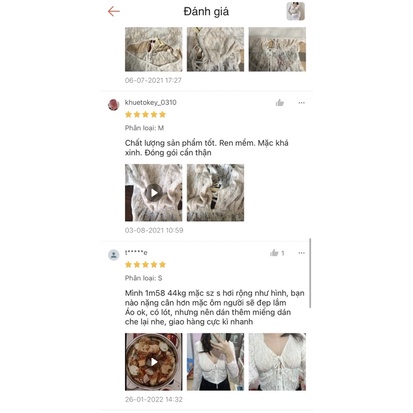The image size is (413, 413).
Task: View the mirror selfie photo in t*****e's review
Action: [x=215, y=362]
